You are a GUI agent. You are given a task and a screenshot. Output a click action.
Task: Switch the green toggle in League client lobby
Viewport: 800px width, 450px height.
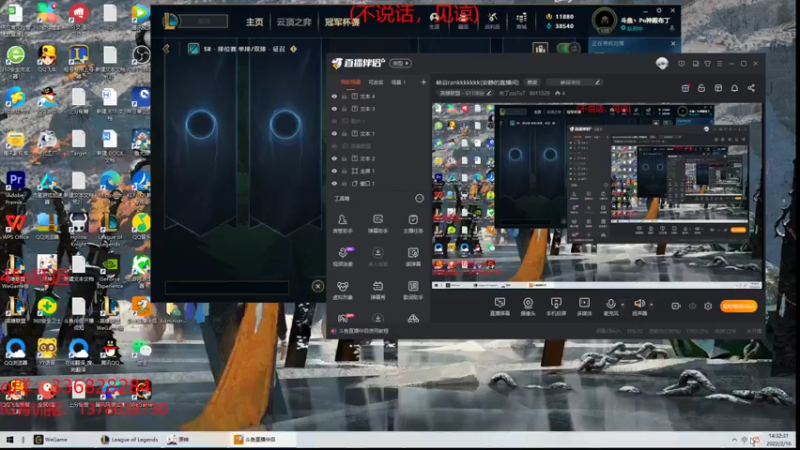click(568, 48)
